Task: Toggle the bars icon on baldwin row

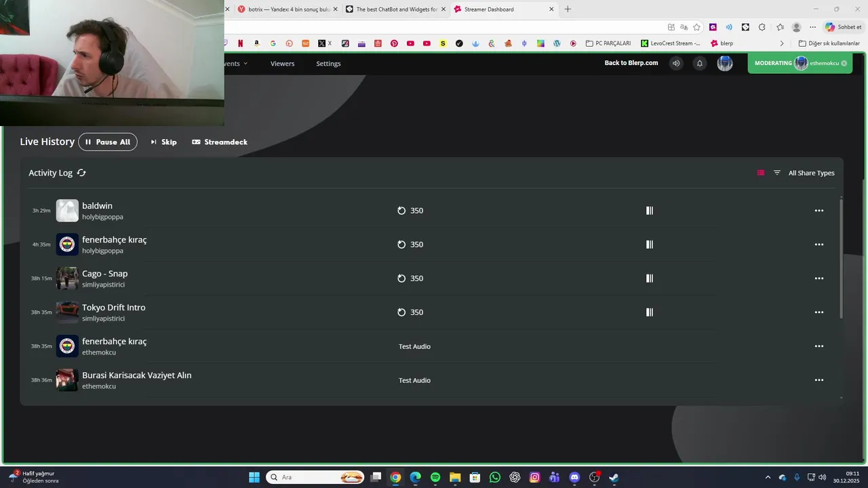Action: 650,211
